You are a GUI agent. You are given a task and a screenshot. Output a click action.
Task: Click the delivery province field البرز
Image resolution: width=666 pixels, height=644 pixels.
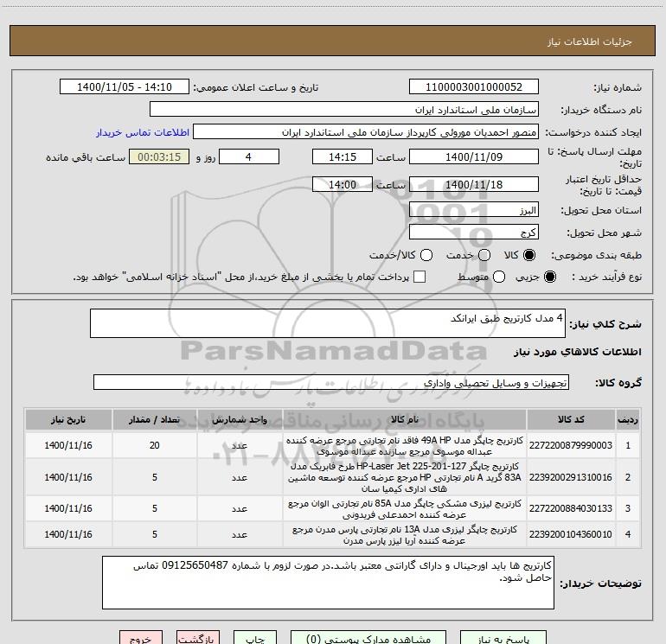point(474,209)
